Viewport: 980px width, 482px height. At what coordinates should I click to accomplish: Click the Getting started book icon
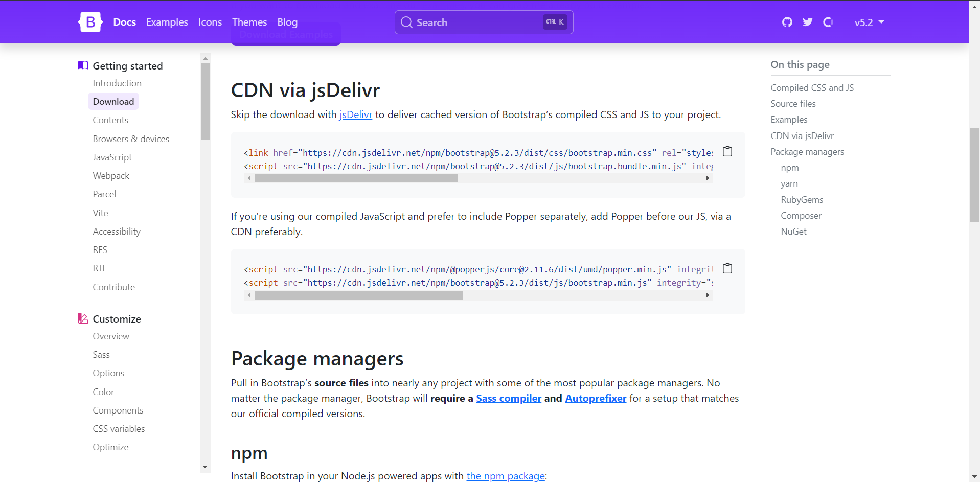83,65
